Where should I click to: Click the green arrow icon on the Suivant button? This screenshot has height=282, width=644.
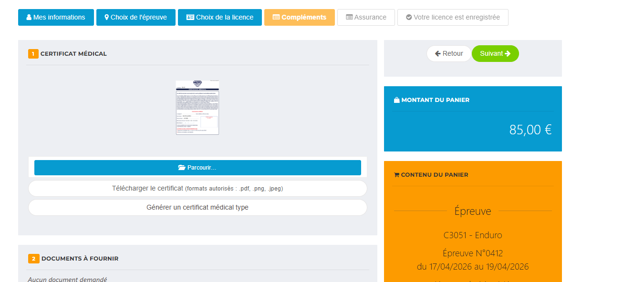507,53
